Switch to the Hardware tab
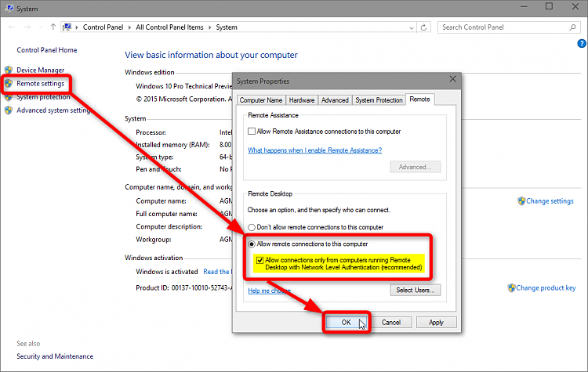The width and height of the screenshot is (588, 372). point(302,100)
